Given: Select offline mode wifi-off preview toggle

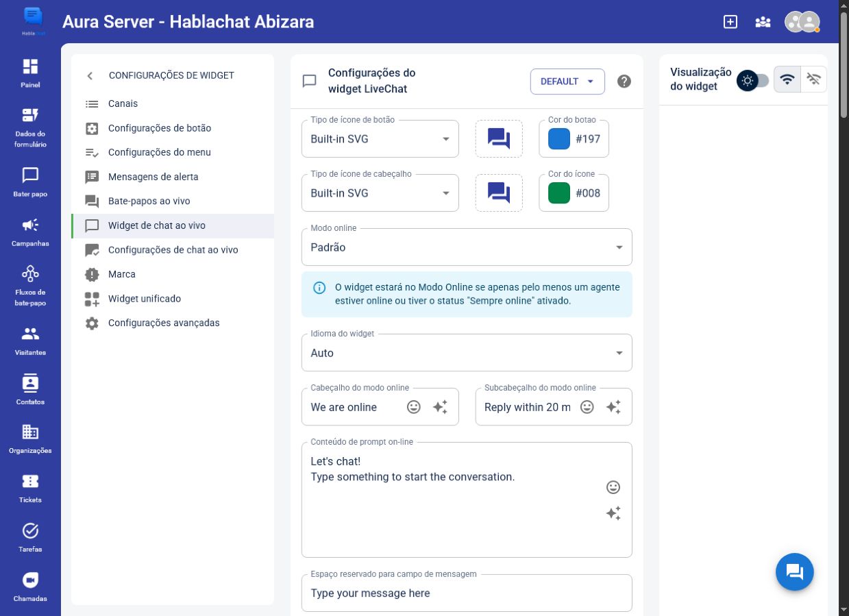Looking at the screenshot, I should coord(814,79).
